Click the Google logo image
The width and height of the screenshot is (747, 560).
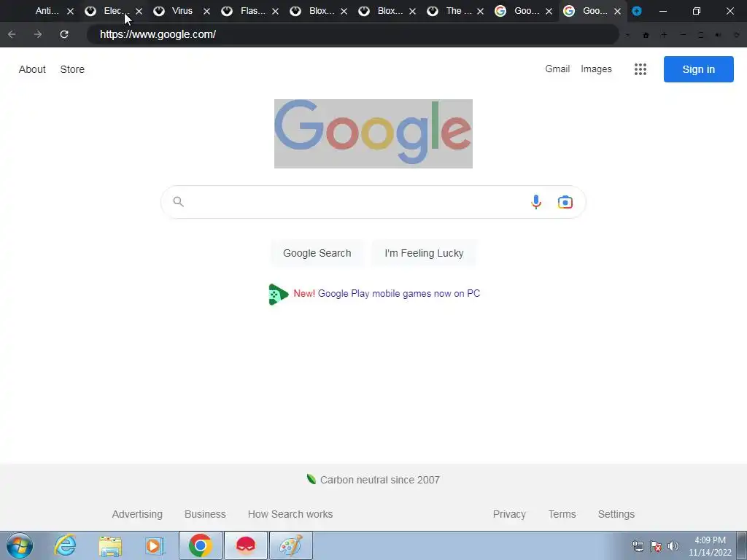(373, 134)
